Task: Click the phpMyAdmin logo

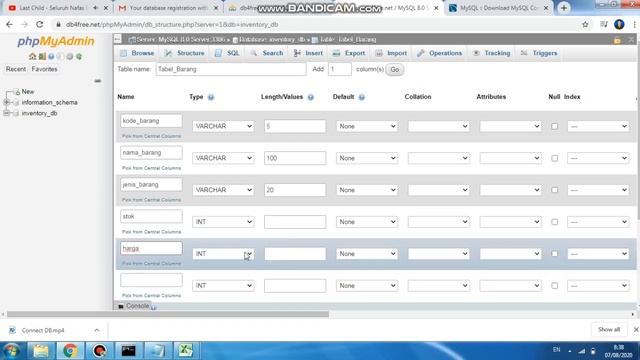Action: pyautogui.click(x=56, y=41)
